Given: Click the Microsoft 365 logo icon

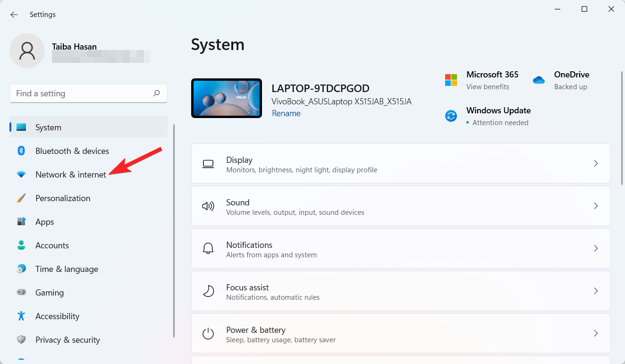Looking at the screenshot, I should click(451, 80).
